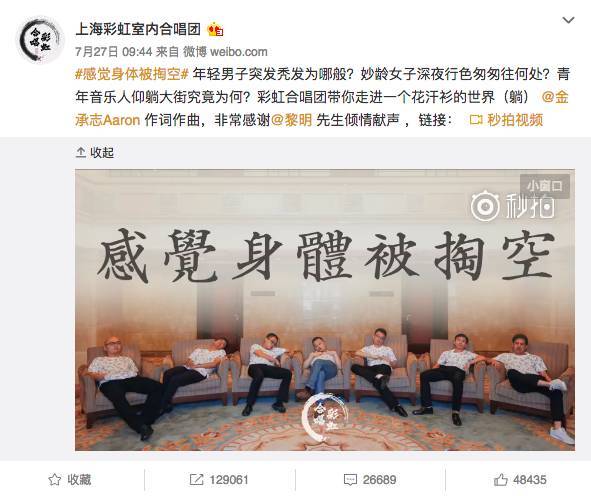Click the video camera icon before 秒拍视频
The width and height of the screenshot is (591, 496).
point(476,121)
